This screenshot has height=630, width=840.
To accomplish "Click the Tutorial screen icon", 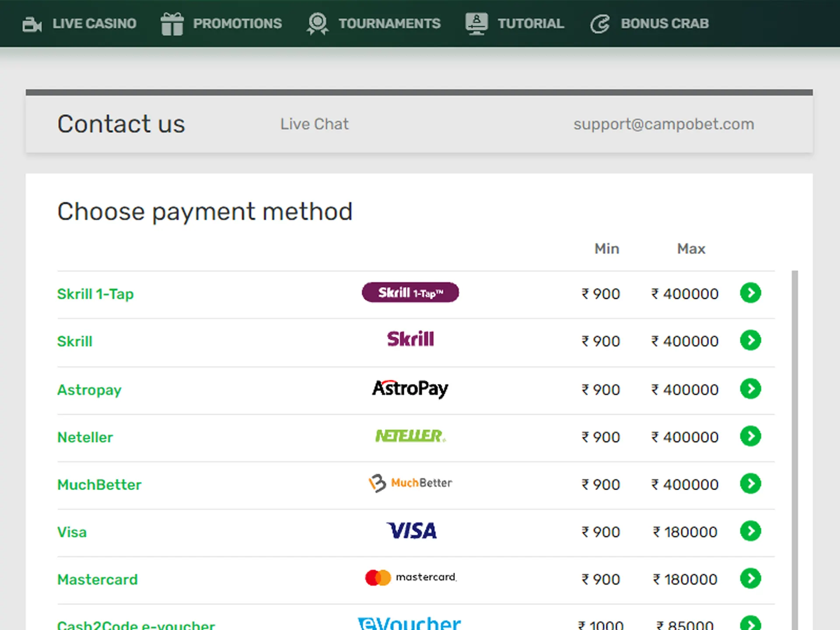I will [x=476, y=24].
